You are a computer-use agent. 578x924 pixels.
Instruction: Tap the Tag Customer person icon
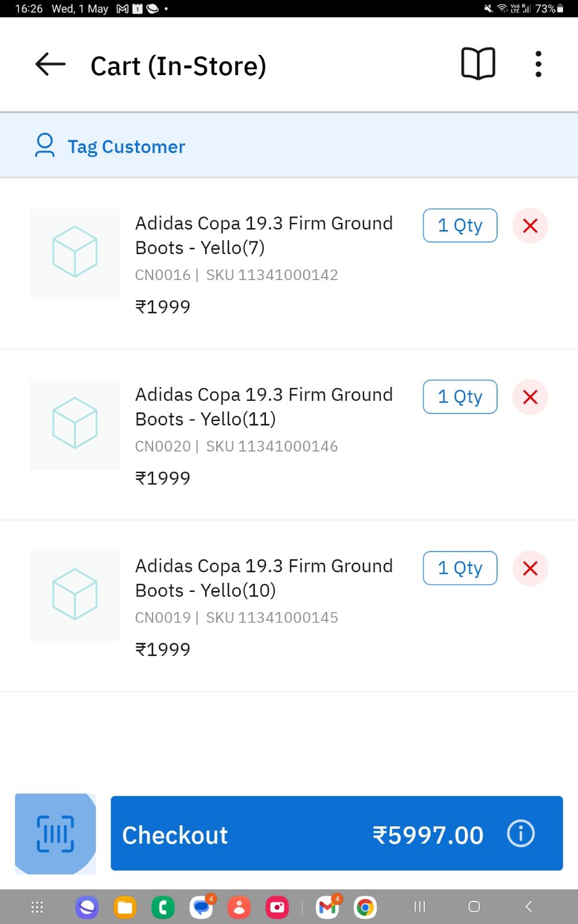(45, 146)
